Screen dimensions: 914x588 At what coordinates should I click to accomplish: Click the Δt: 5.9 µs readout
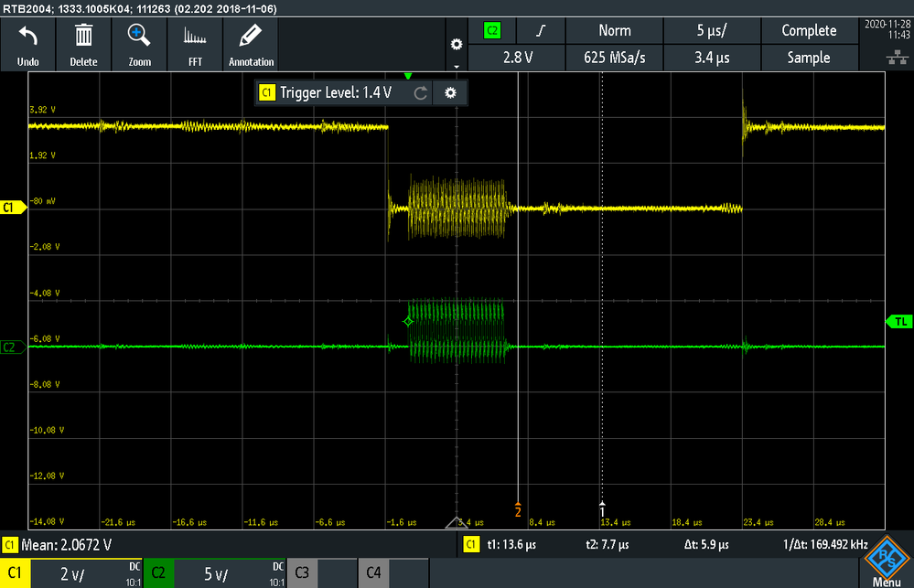pos(706,545)
